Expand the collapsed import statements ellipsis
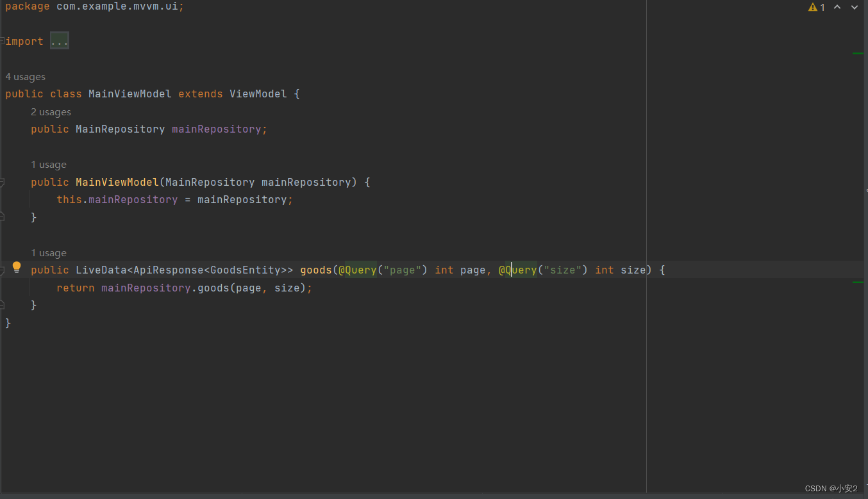Screen dimensions: 868x499 (59, 40)
